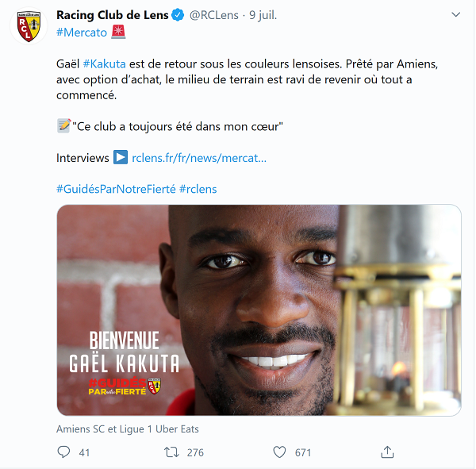
Task: Click the 9 juil. timestamp
Action: 263,15
